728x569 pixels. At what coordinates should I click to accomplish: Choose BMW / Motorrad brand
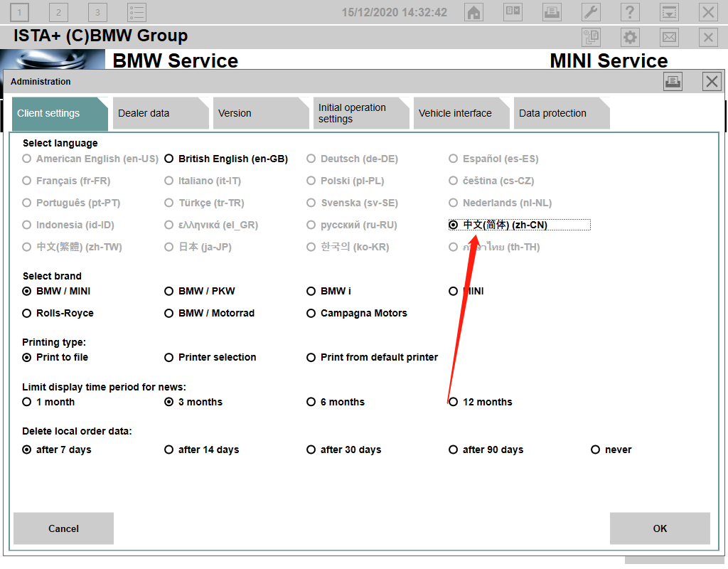click(169, 314)
